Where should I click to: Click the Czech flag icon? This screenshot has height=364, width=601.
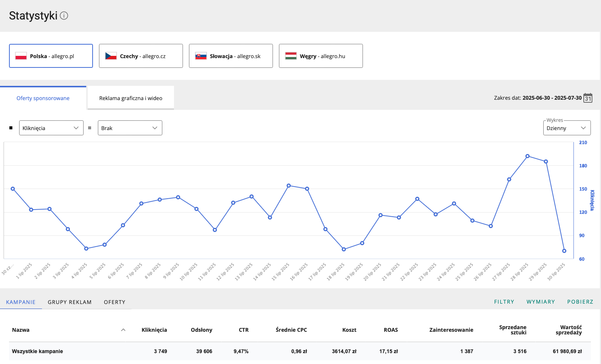pos(111,56)
